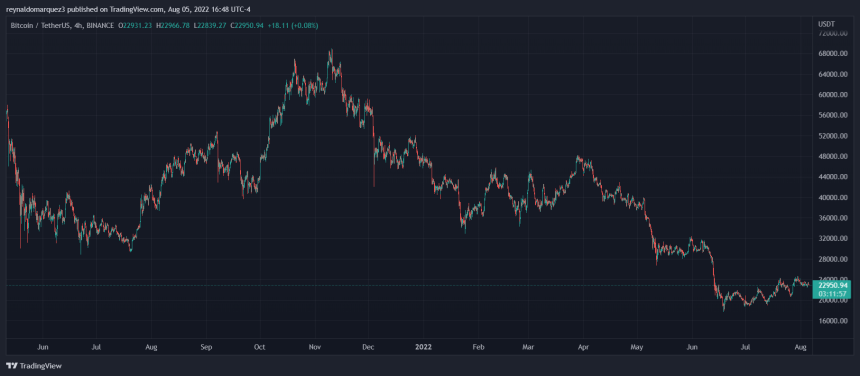This screenshot has width=860, height=376.
Task: Click the 64000.00 price axis label
Action: (834, 74)
